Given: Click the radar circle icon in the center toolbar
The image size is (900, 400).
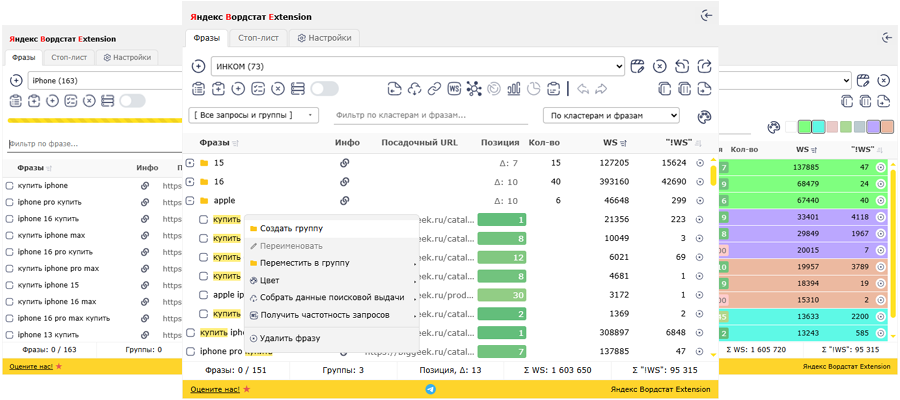Looking at the screenshot, I should coord(494,89).
